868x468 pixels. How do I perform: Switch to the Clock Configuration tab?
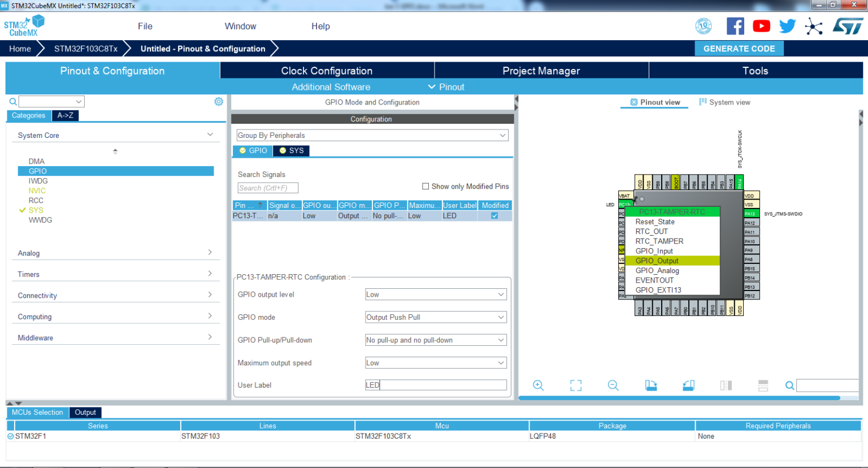click(x=327, y=71)
